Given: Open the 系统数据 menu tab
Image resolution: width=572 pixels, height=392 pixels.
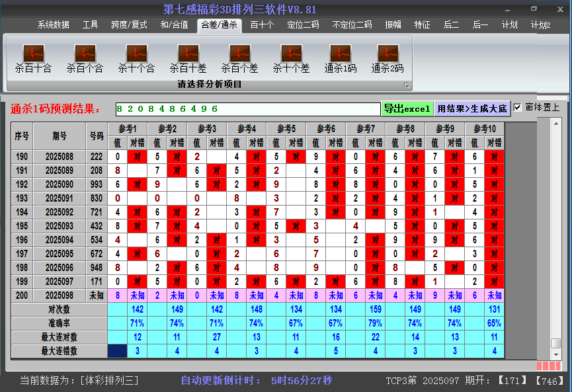Looking at the screenshot, I should [54, 25].
